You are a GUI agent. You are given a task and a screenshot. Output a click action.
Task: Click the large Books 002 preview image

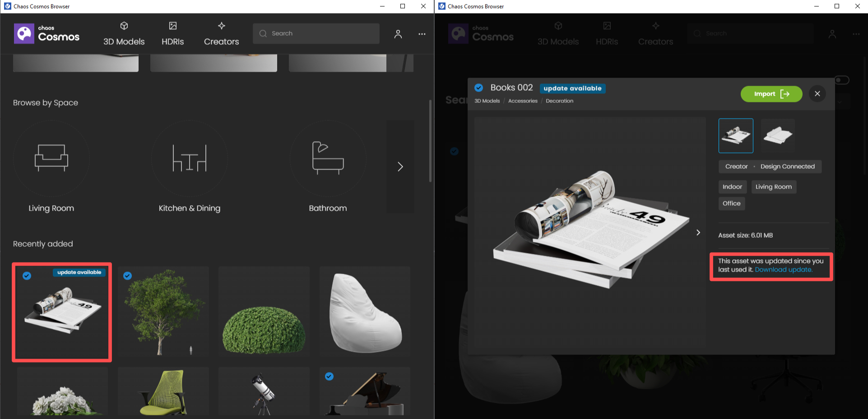point(590,232)
